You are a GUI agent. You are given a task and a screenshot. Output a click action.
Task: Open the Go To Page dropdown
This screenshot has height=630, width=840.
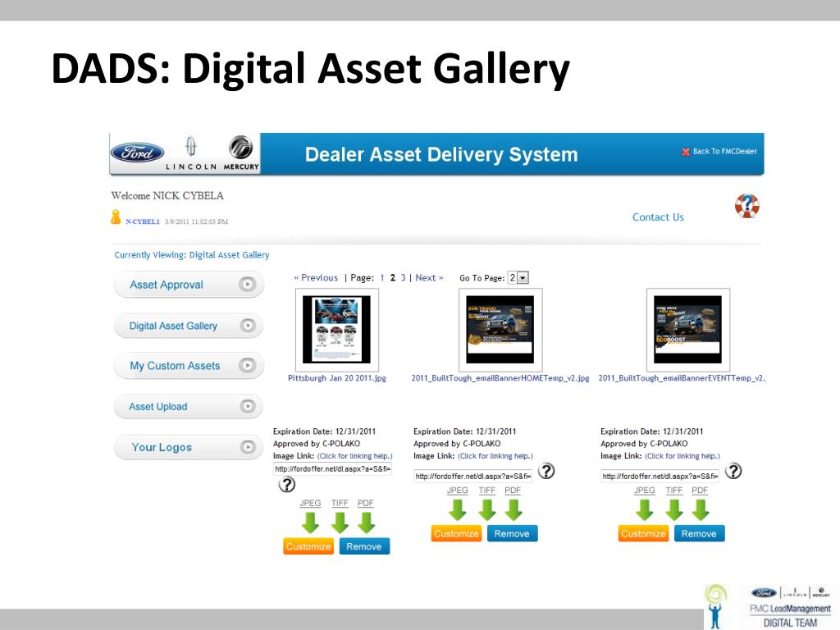518,277
